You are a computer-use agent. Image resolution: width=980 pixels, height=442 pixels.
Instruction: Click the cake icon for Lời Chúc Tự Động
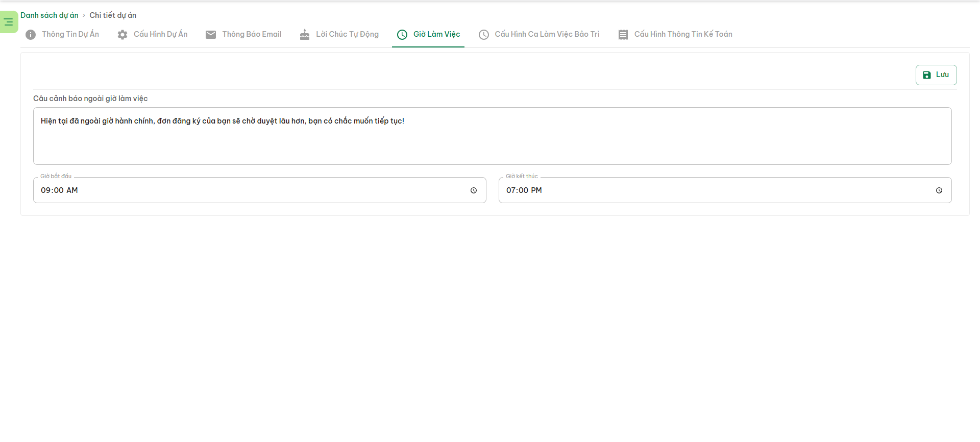pos(305,35)
